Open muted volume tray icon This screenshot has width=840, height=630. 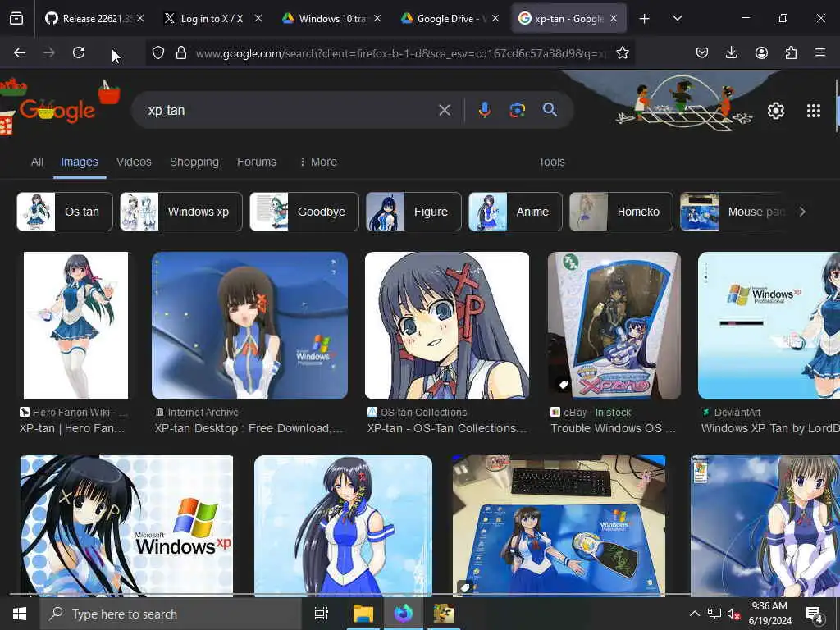pyautogui.click(x=733, y=614)
